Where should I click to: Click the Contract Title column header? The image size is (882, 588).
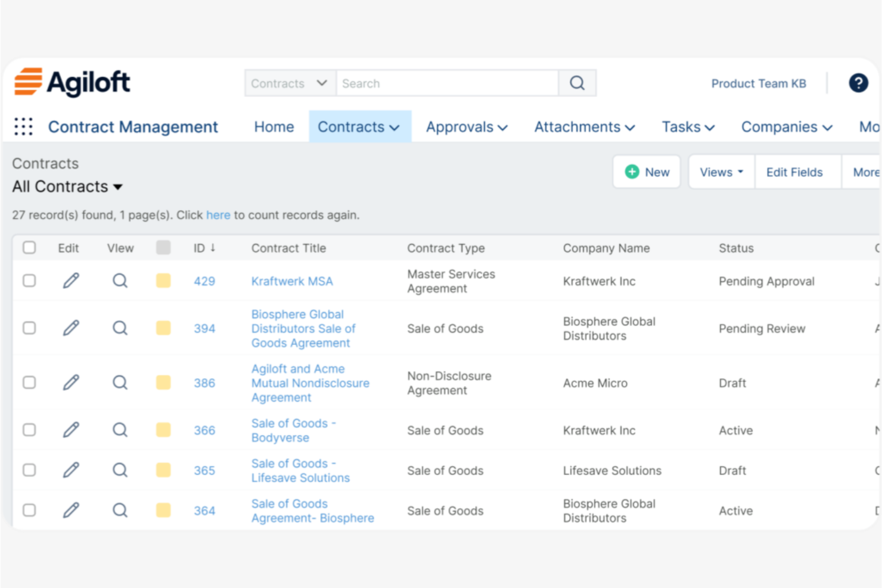[x=288, y=248]
